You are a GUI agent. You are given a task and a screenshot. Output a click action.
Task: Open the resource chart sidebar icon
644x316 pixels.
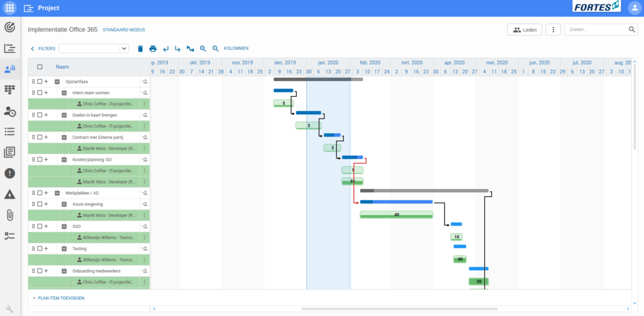click(10, 68)
